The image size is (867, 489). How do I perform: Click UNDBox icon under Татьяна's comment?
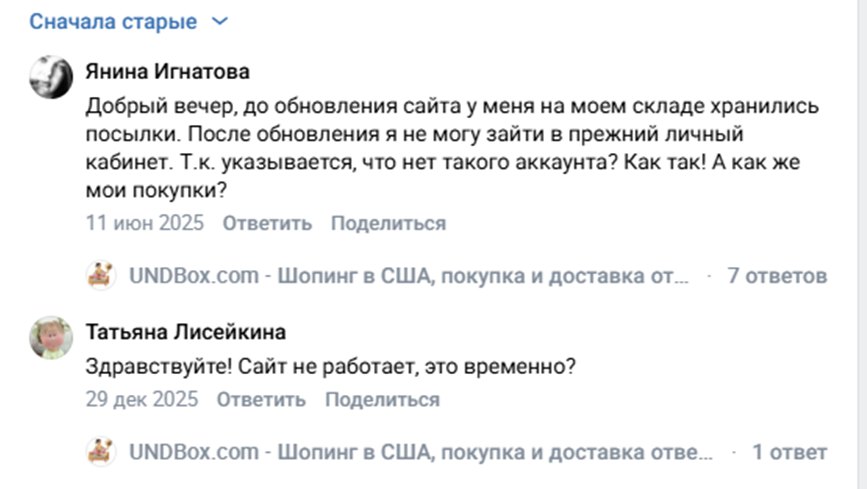[x=102, y=452]
